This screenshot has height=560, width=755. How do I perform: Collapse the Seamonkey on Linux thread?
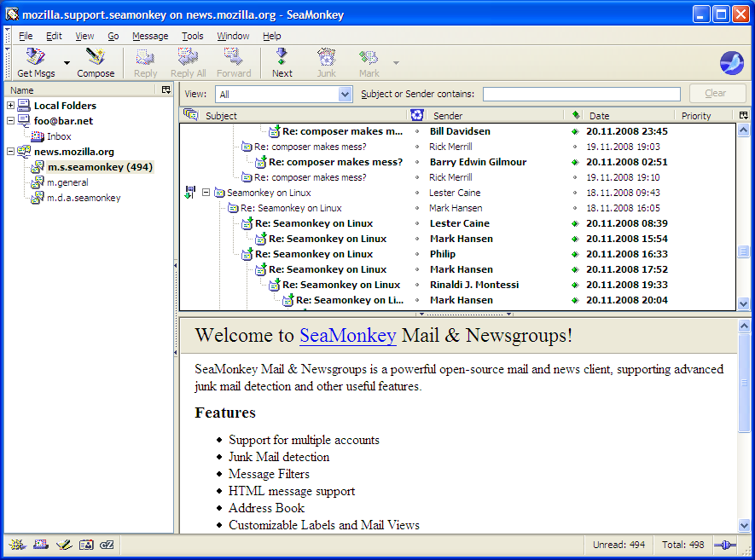pyautogui.click(x=206, y=193)
